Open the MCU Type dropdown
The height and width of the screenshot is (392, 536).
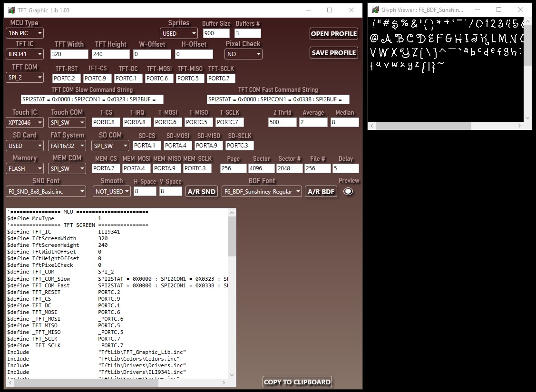click(25, 33)
